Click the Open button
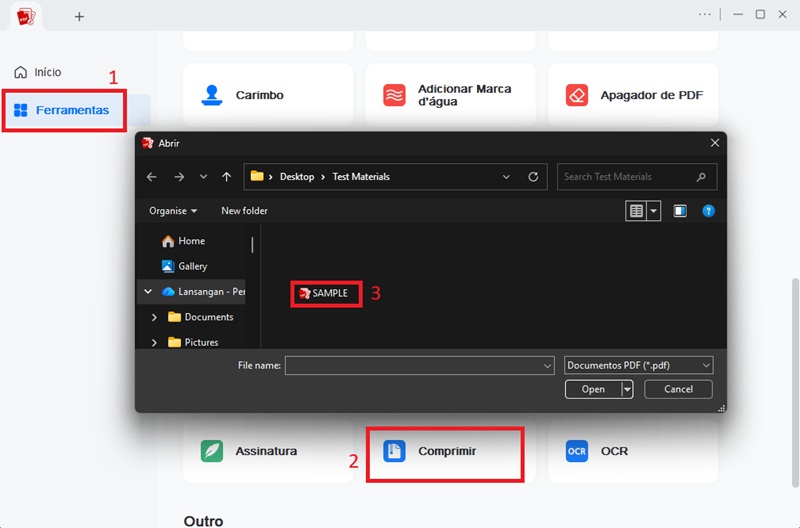Screen dimensions: 800x528 tap(593, 389)
